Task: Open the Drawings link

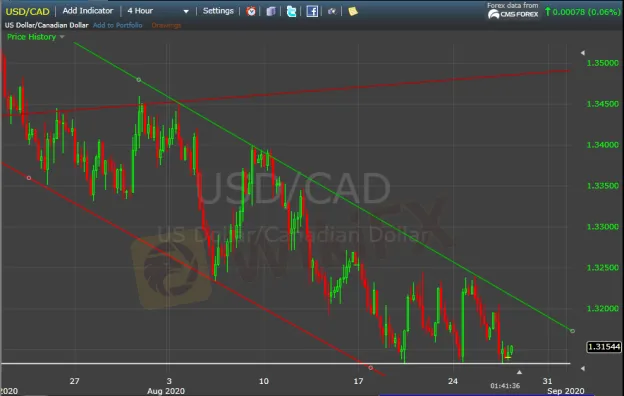Action: tap(166, 25)
